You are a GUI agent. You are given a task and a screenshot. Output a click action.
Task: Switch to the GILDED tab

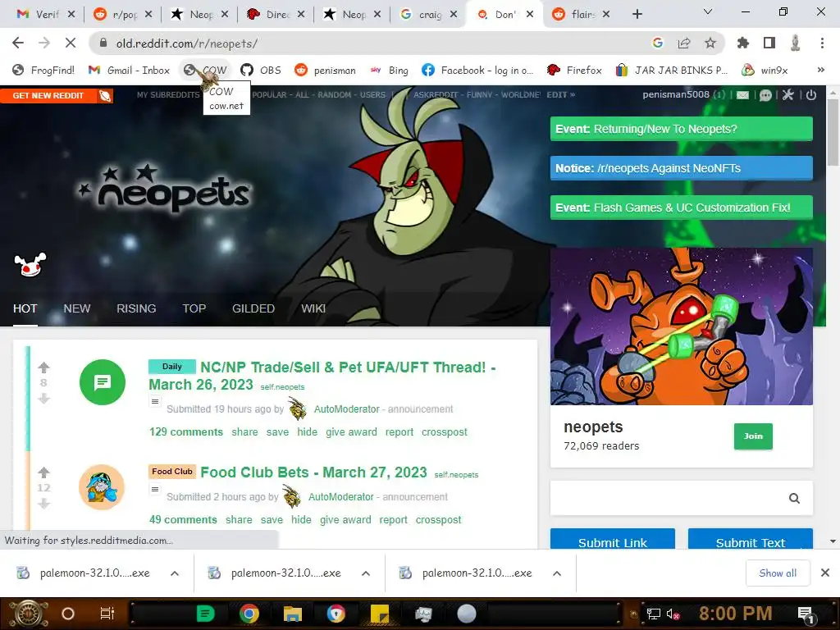(x=253, y=308)
